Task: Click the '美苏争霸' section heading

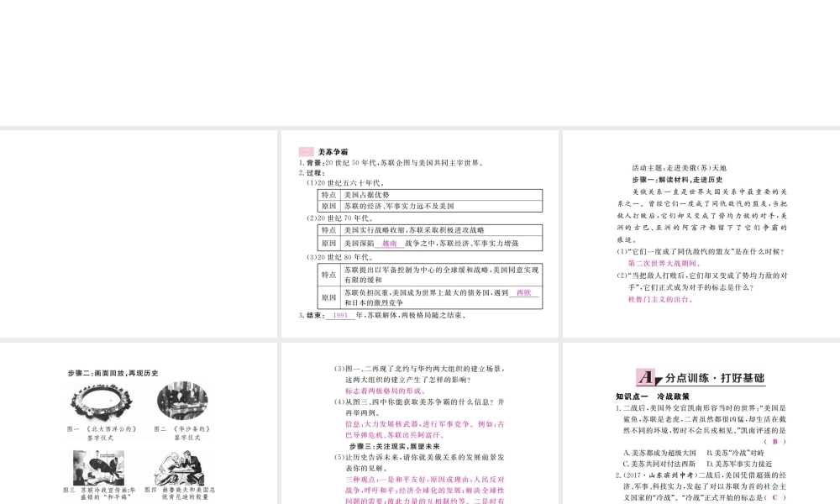Action: [333, 152]
